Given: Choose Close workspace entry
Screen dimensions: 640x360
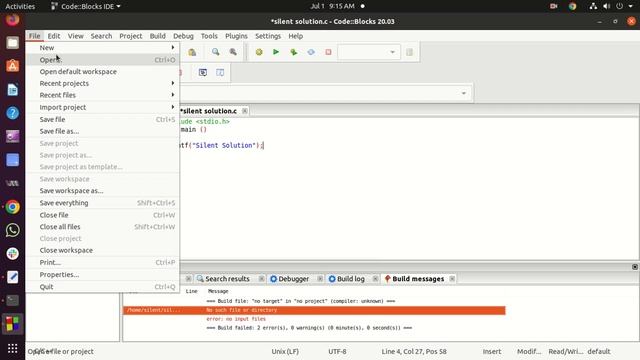Looking at the screenshot, I should (102, 250).
